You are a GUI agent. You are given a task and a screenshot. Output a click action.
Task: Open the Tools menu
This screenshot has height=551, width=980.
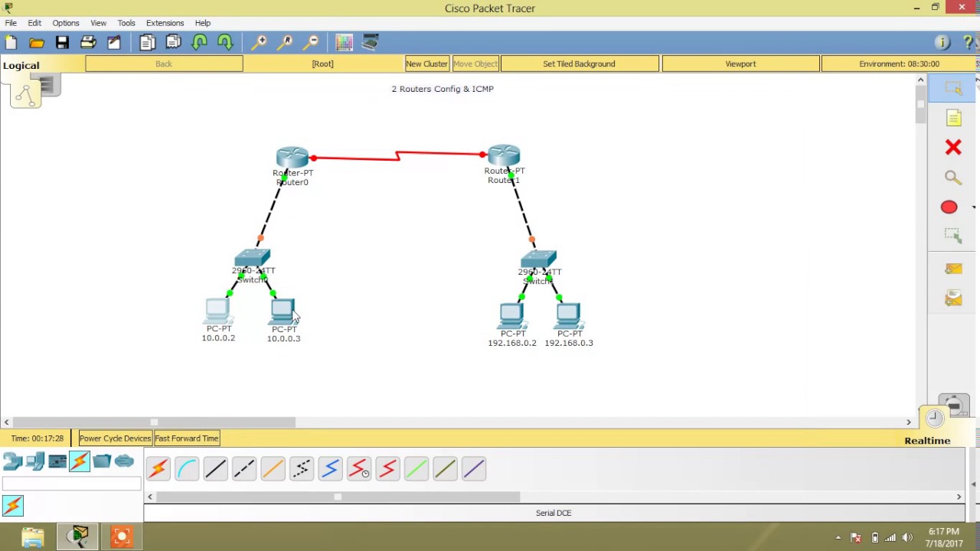[126, 23]
